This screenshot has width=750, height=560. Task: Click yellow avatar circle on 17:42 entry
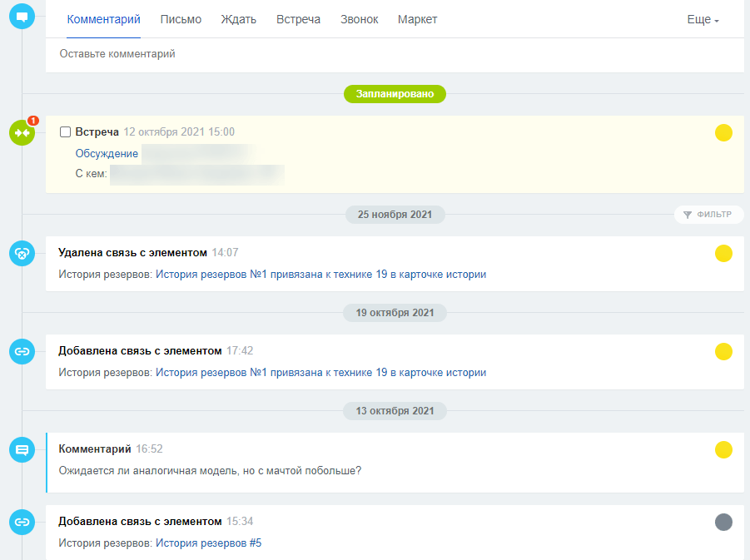(723, 351)
